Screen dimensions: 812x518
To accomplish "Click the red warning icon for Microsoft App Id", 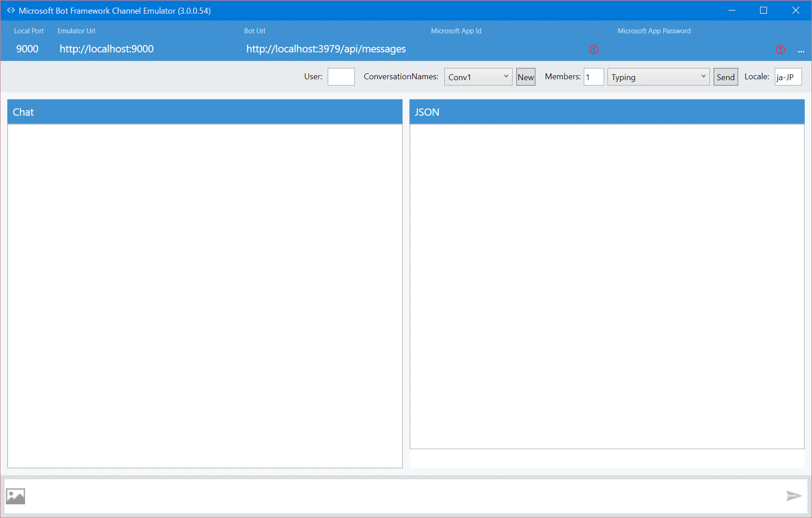I will [x=594, y=49].
